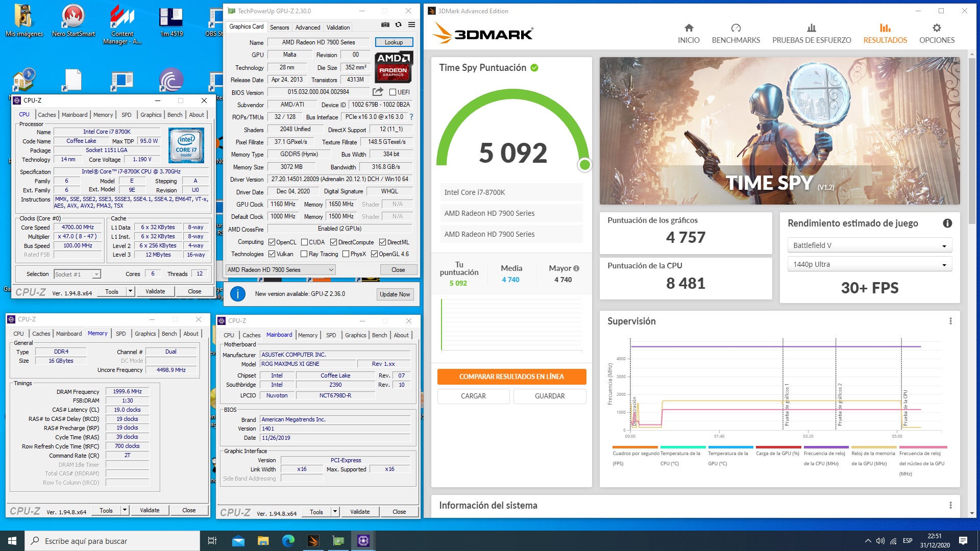Open BENCHMARKS gauge icon in 3DMark
The height and width of the screenshot is (551, 980).
[736, 28]
